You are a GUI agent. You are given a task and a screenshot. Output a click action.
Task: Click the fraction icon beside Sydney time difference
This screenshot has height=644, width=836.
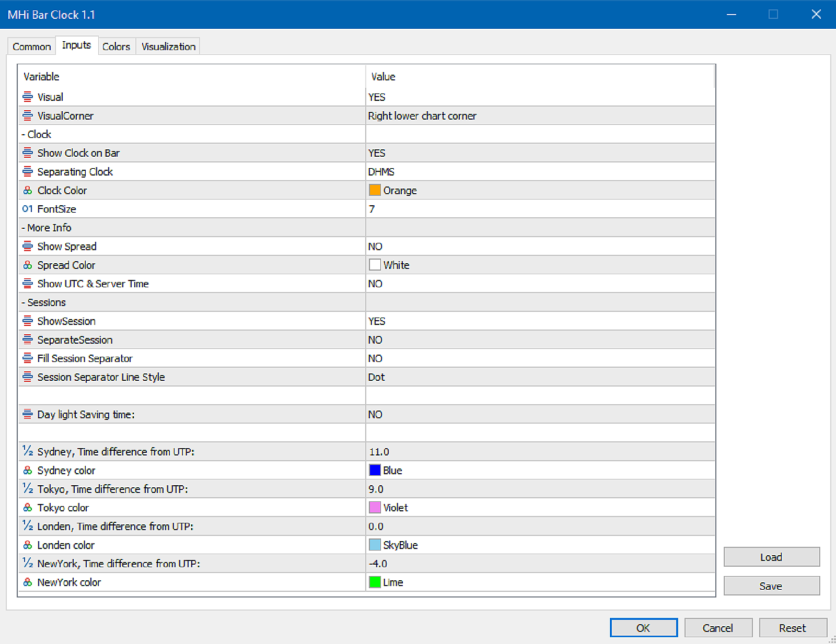[28, 451]
